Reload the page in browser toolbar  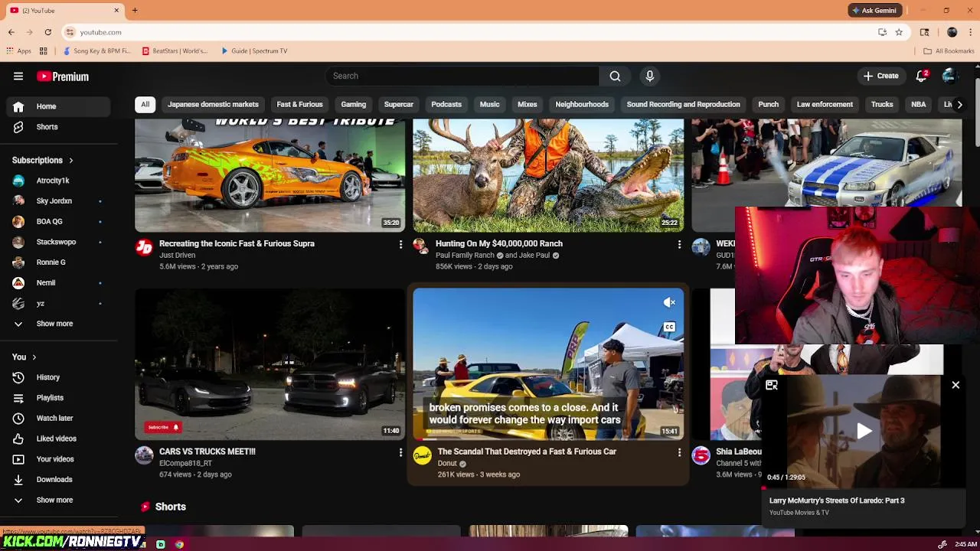[47, 32]
